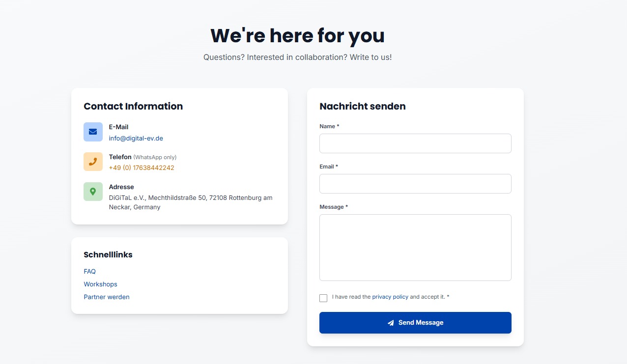Image resolution: width=627 pixels, height=364 pixels.
Task: Open the privacy policy link
Action: pos(390,297)
